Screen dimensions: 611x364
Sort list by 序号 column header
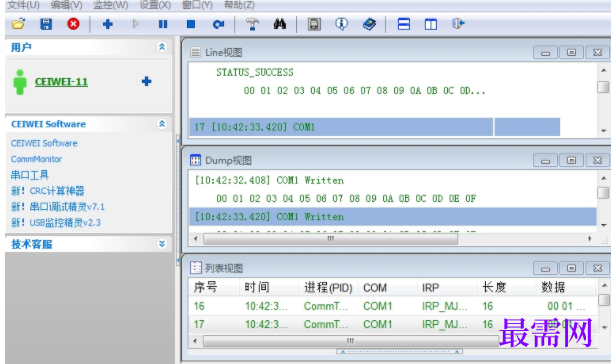[214, 287]
